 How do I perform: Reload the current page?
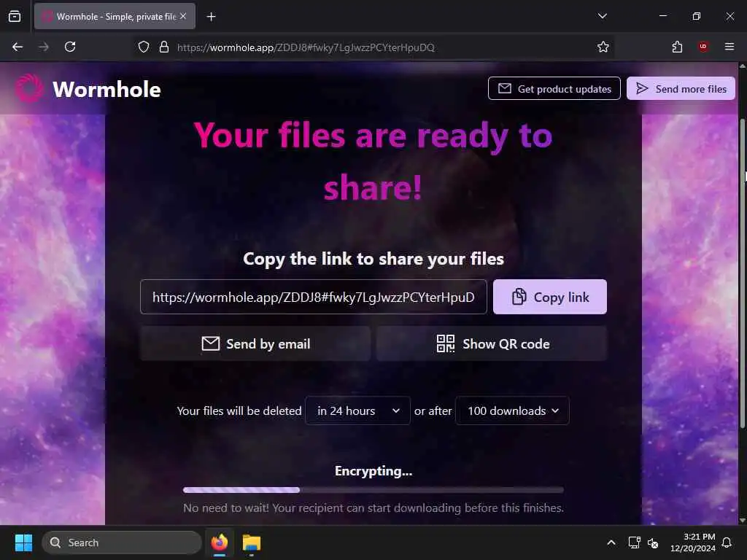70,47
